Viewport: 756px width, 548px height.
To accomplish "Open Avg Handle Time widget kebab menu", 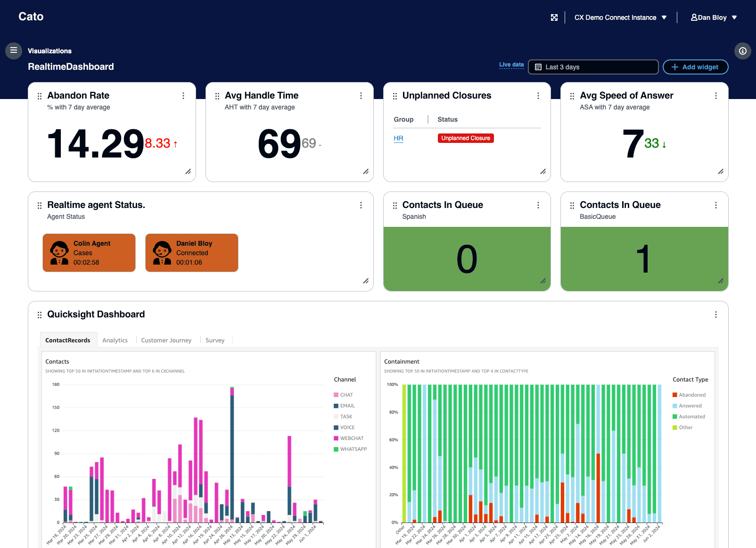I will [x=361, y=96].
